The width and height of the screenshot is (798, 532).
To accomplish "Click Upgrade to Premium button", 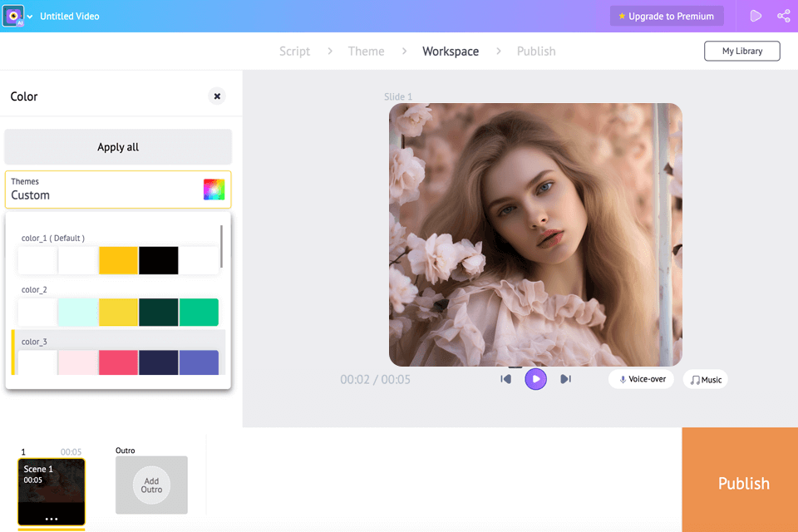I will [x=666, y=17].
